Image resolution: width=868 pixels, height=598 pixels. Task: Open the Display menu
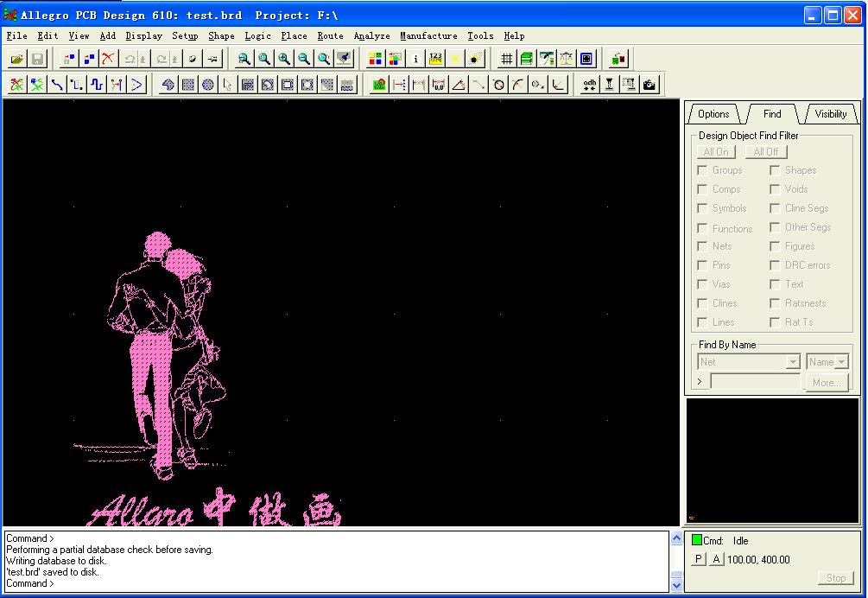(144, 36)
